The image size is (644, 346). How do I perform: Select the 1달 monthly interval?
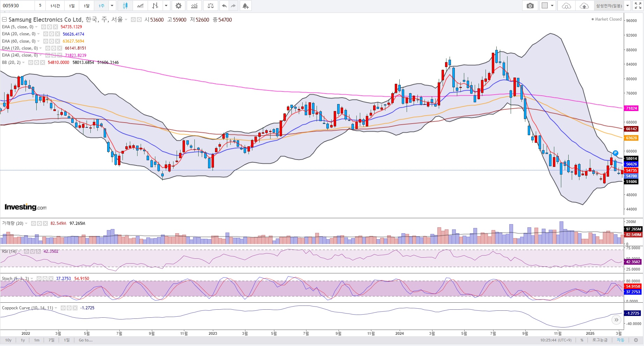coord(87,6)
